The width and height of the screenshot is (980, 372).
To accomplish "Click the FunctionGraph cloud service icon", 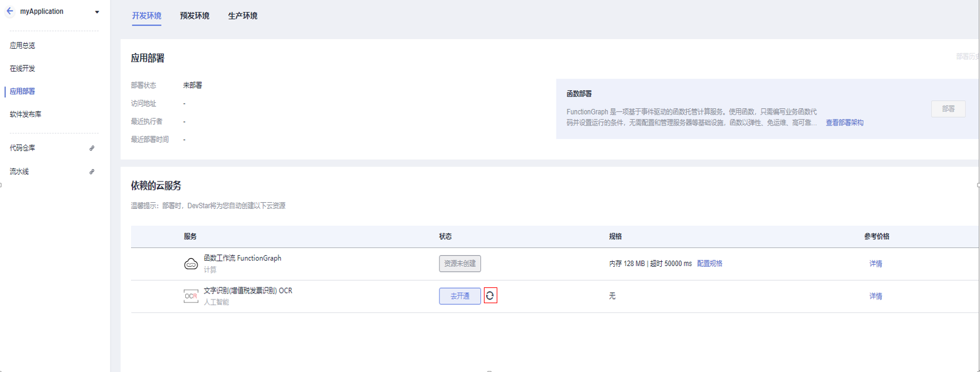I will pyautogui.click(x=191, y=264).
